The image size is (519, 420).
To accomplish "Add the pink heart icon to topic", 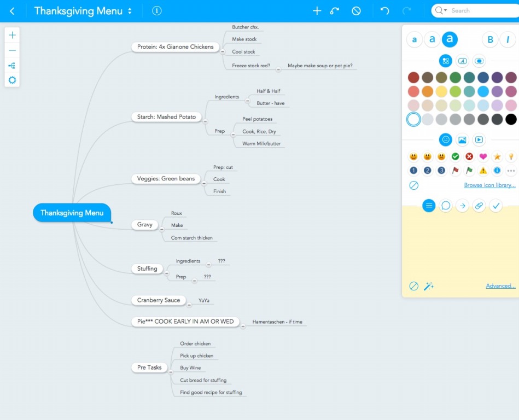I will point(483,156).
